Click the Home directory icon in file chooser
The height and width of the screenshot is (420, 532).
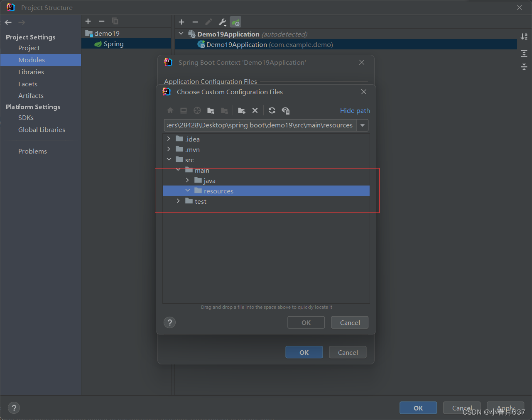[170, 110]
